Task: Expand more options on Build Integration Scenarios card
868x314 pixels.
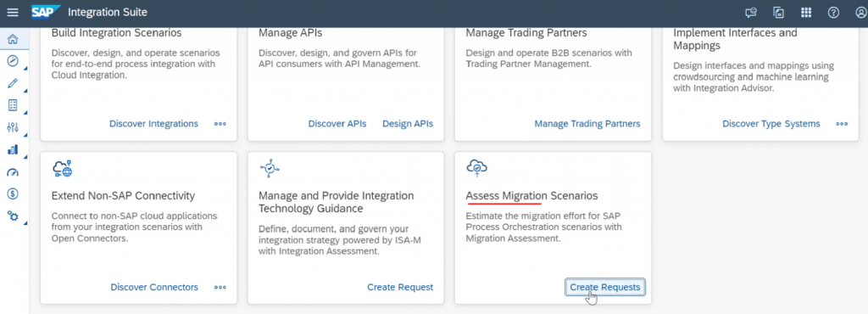Action: pyautogui.click(x=220, y=124)
